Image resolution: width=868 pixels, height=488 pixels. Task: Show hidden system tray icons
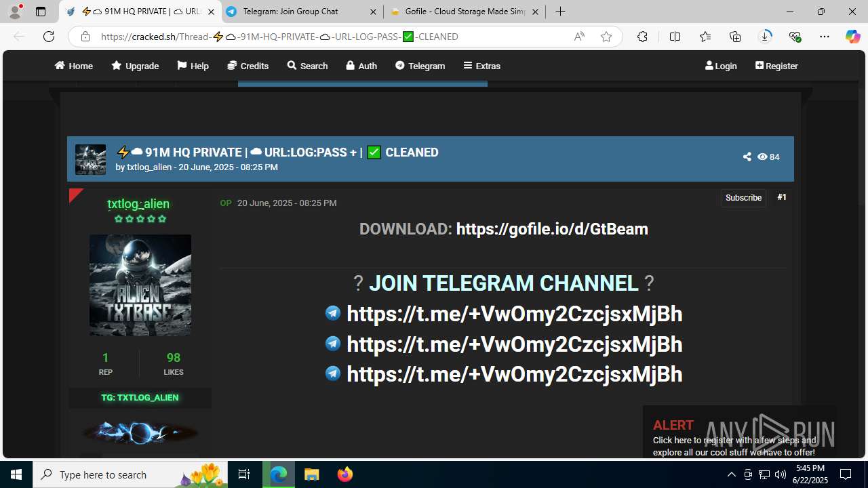pyautogui.click(x=731, y=474)
